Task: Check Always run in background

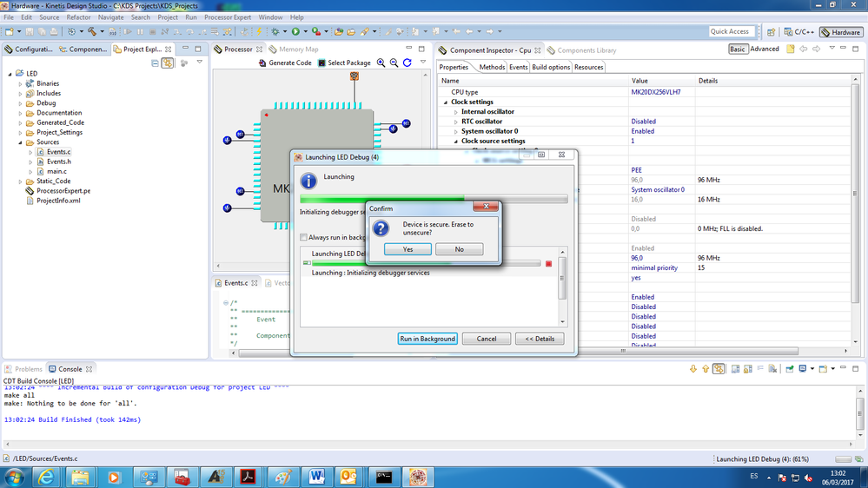Action: click(303, 237)
